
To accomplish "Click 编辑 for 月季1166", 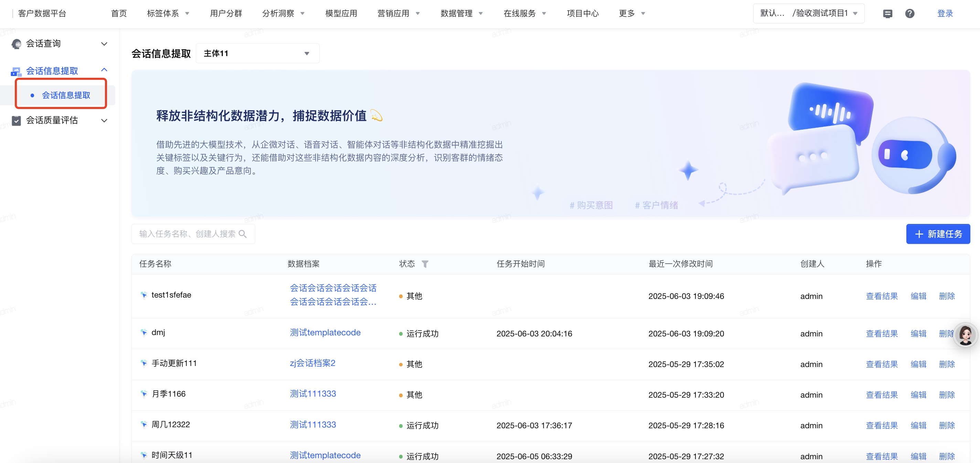I will pos(918,395).
